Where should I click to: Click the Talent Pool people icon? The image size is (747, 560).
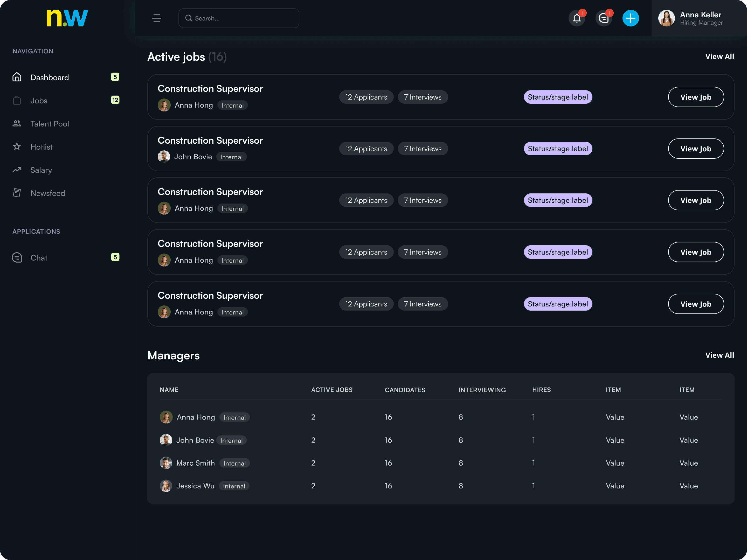(x=17, y=124)
